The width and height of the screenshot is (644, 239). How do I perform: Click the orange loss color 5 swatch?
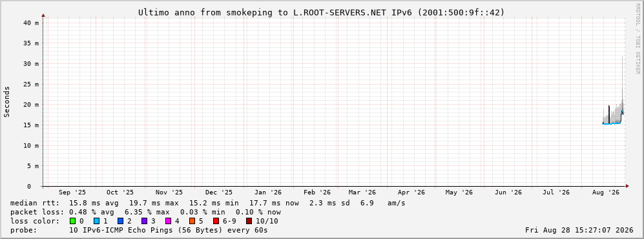192,221
